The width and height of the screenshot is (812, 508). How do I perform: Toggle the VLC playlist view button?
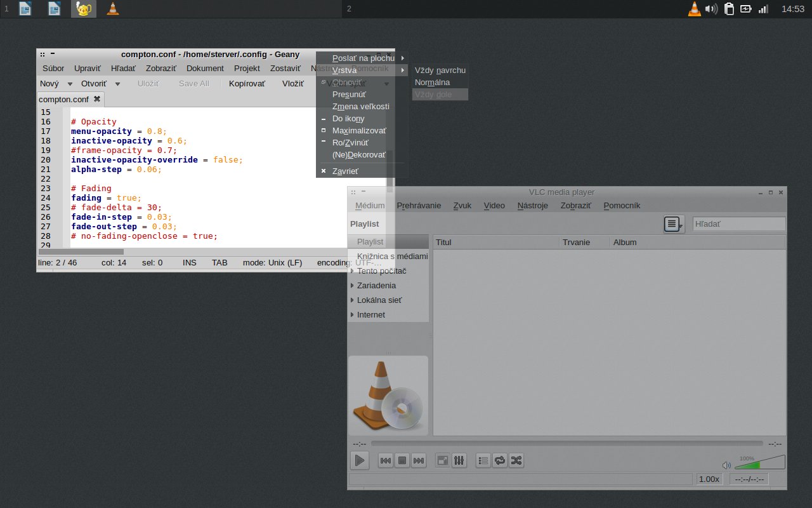click(483, 461)
